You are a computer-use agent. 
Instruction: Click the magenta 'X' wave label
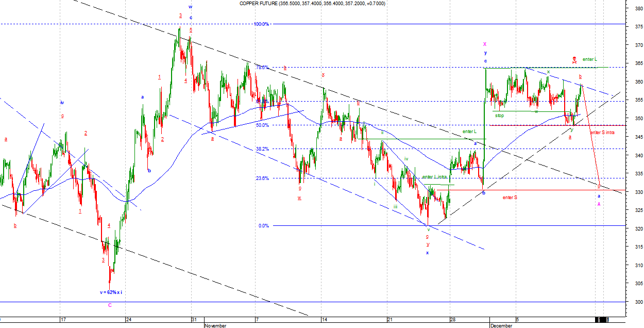pyautogui.click(x=485, y=44)
